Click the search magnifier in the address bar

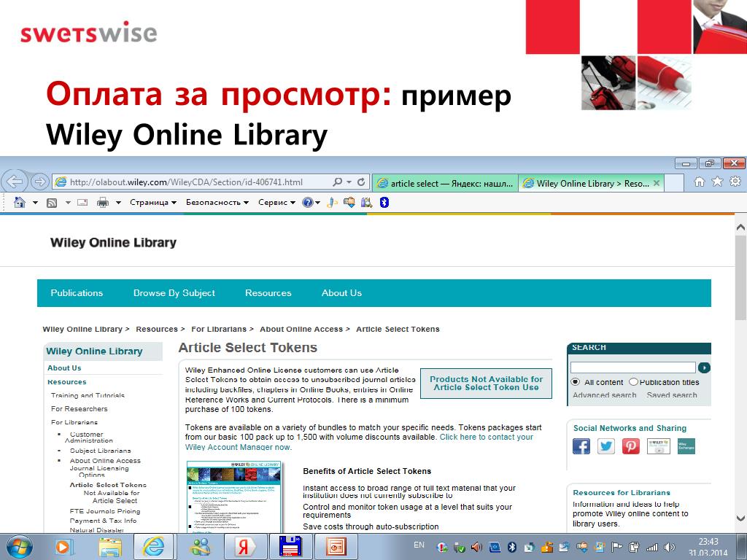[337, 182]
